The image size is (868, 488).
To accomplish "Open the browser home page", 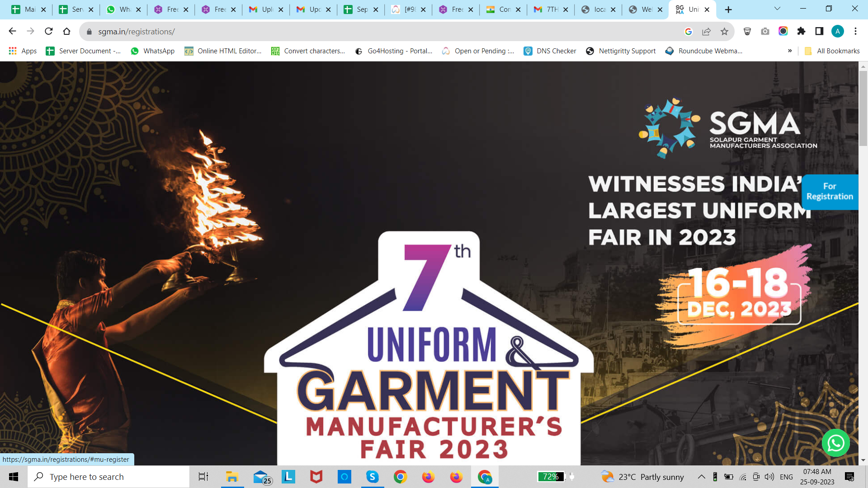I will 66,31.
